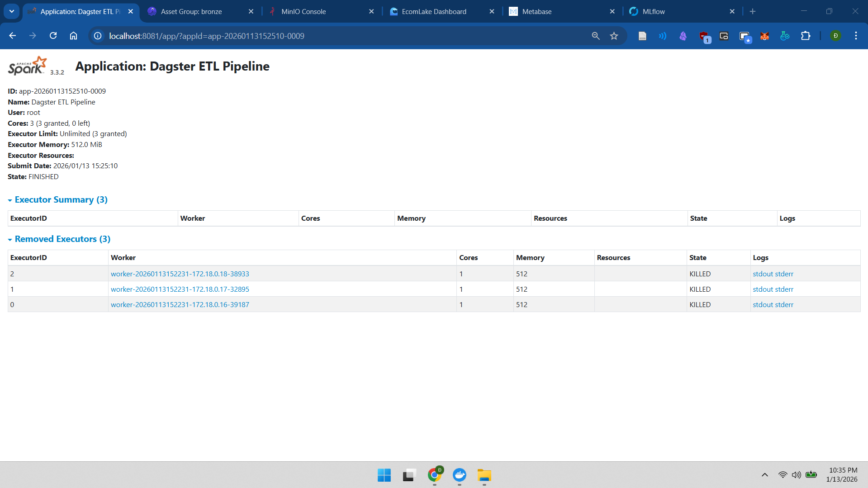Viewport: 868px width, 488px height.
Task: Open the red shield extension with badge
Action: pos(704,37)
